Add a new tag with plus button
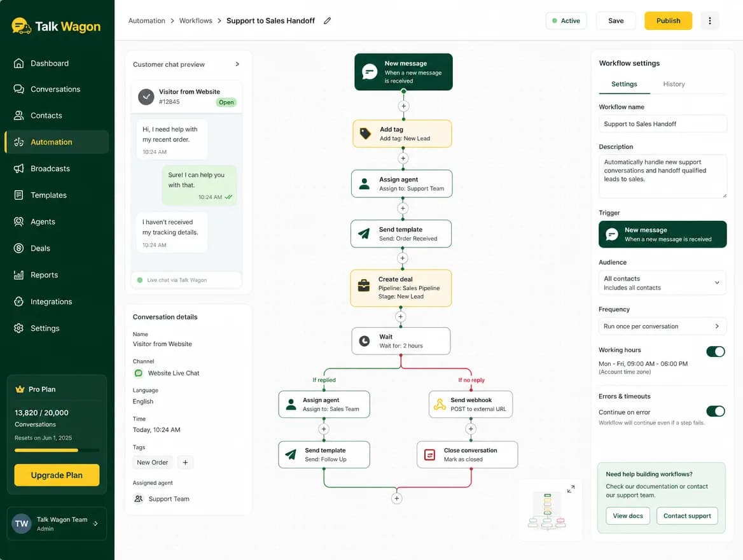The width and height of the screenshot is (743, 560). tap(185, 463)
